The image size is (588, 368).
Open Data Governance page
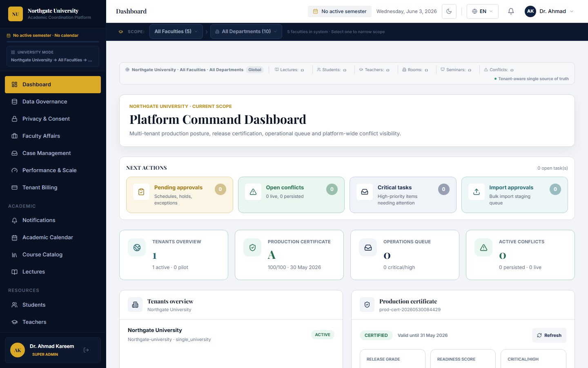click(x=53, y=102)
